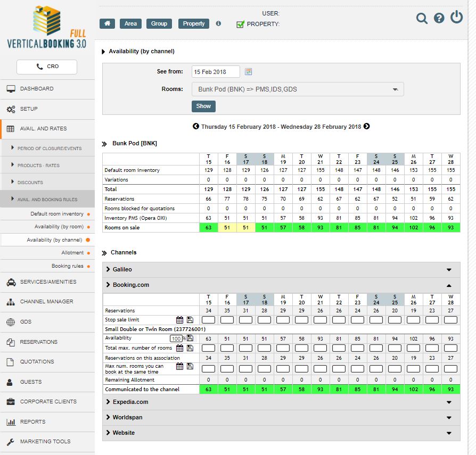The width and height of the screenshot is (476, 455).
Task: Expand Period of Closure/Events submenu
Action: [47, 148]
